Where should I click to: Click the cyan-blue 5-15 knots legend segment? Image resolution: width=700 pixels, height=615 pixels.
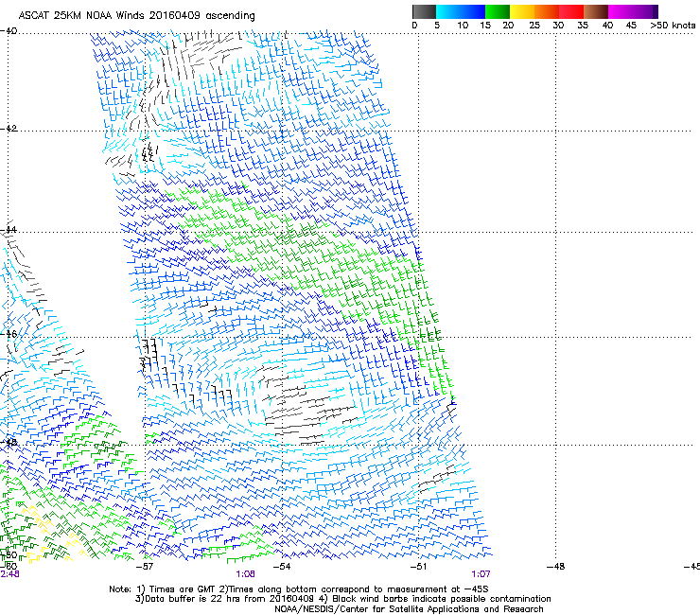click(461, 11)
